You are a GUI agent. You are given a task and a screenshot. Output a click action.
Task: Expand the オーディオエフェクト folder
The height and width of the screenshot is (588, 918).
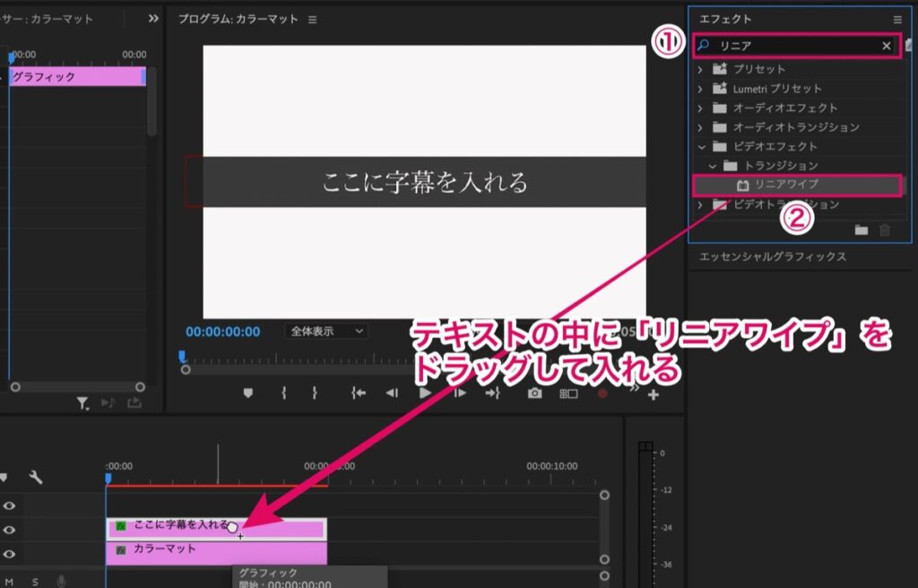[x=701, y=108]
